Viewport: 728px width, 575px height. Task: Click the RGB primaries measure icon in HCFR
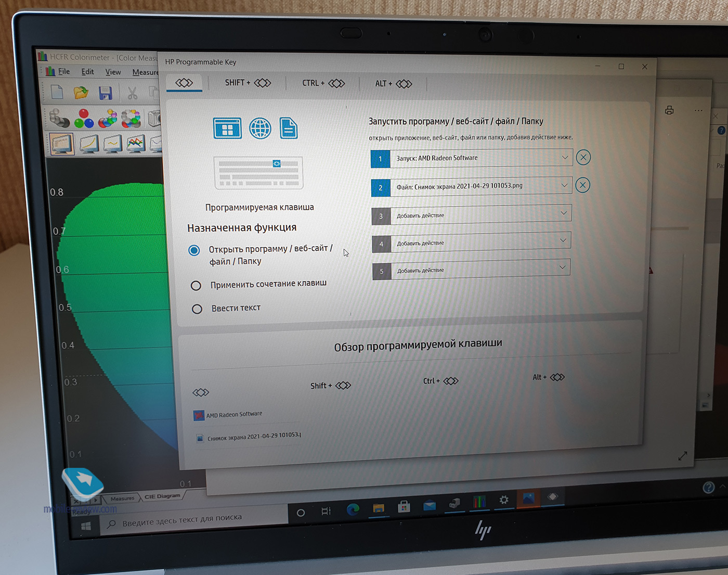point(84,119)
